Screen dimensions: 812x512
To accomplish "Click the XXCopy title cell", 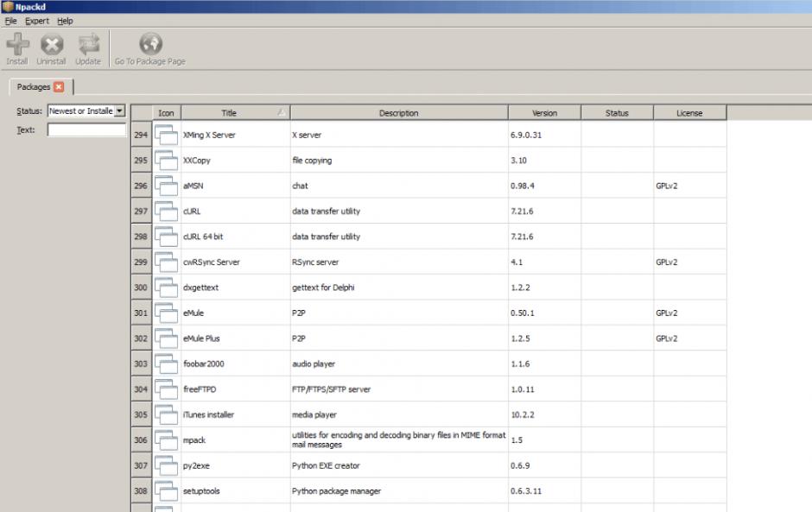I will click(236, 160).
